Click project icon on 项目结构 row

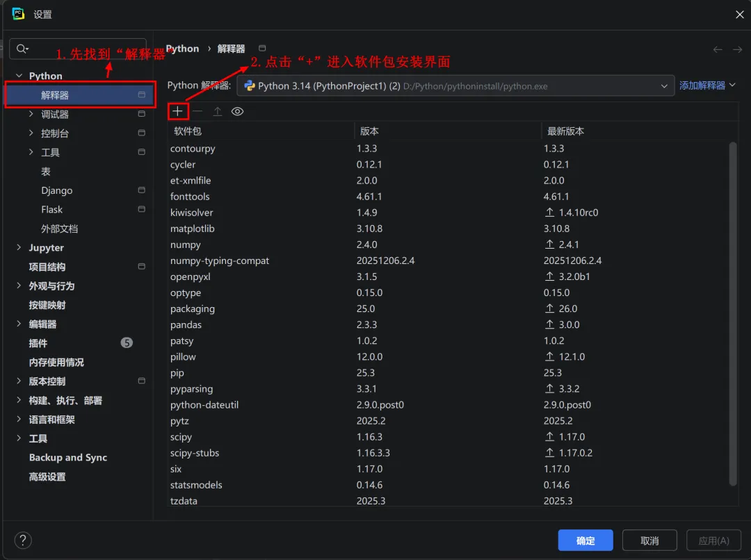[x=142, y=266]
